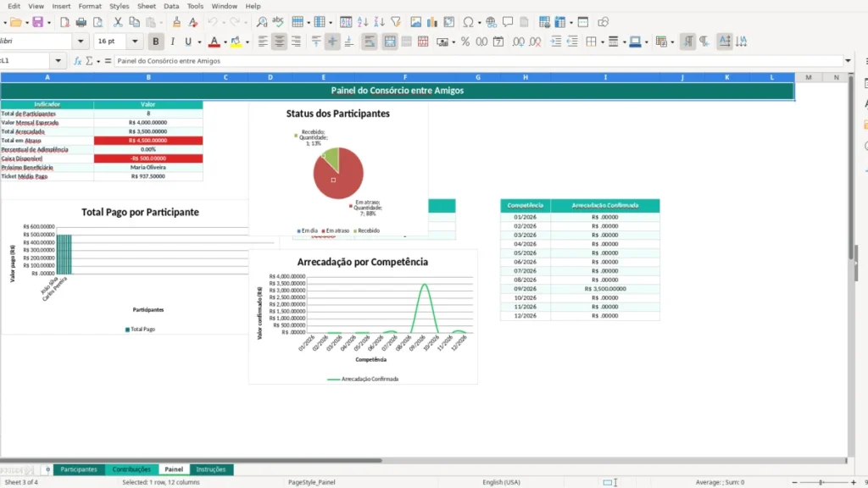Merge and center the selected cells
Screen dimensions: 868x488
click(x=390, y=42)
